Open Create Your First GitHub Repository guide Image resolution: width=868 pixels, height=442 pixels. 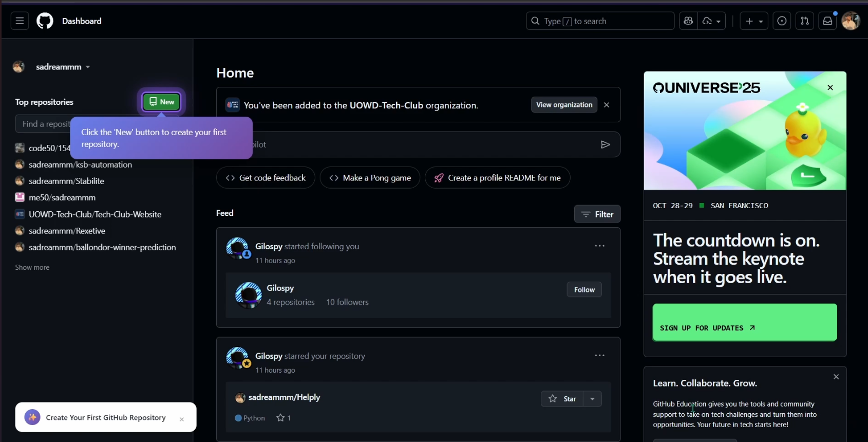coord(106,417)
